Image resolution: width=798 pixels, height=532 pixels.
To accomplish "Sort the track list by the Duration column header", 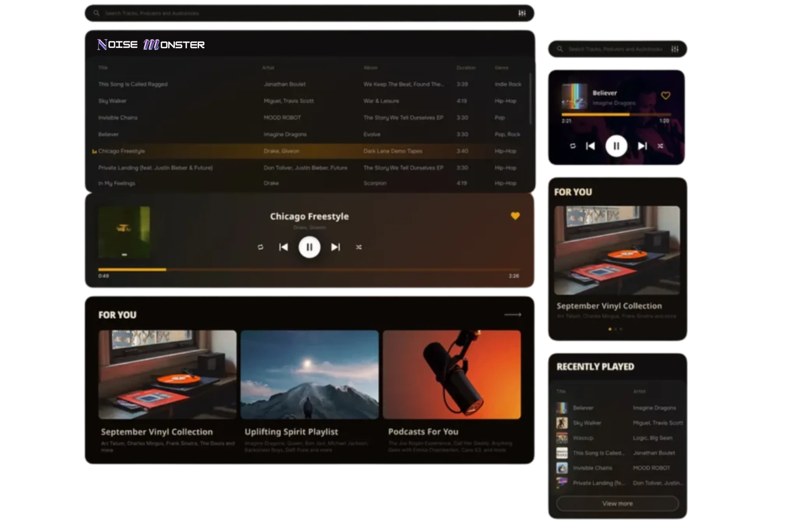I will 466,68.
